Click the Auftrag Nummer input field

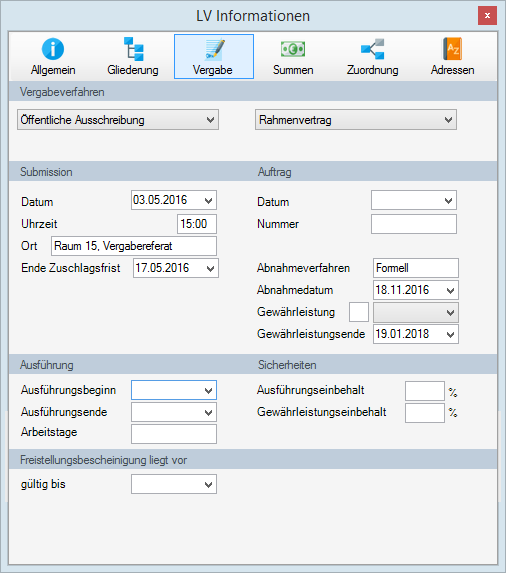coord(414,224)
